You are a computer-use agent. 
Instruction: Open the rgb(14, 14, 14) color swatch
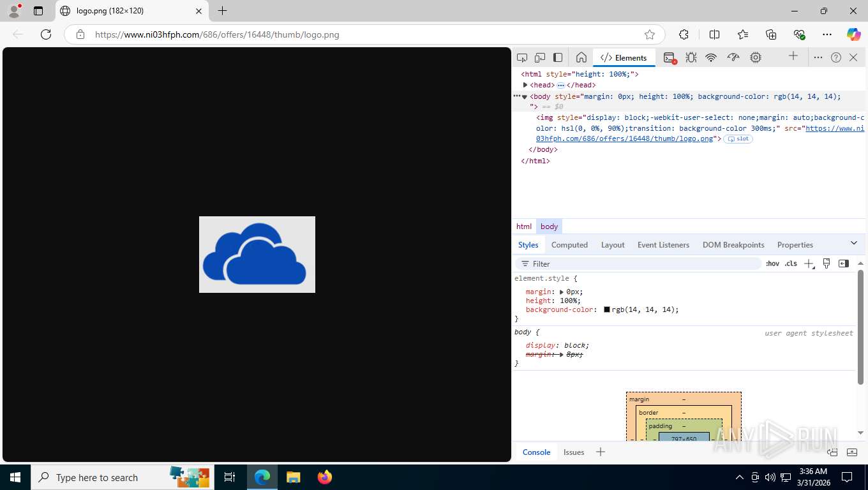(607, 309)
